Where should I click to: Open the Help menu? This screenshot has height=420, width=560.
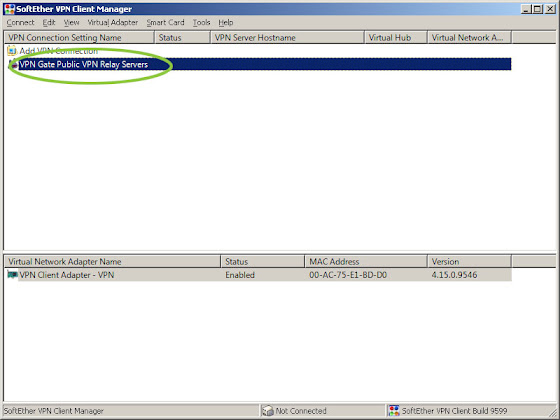226,22
